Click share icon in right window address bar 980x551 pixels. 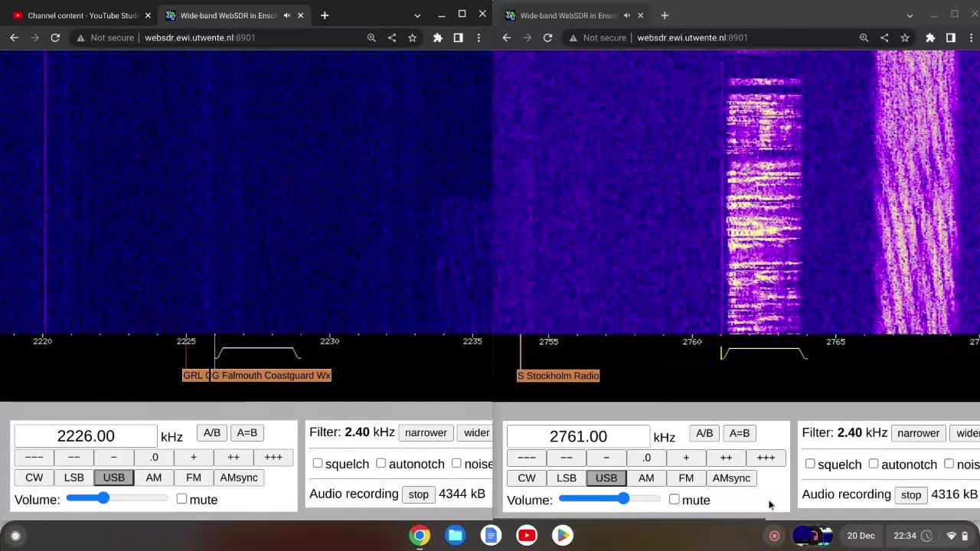coord(884,37)
